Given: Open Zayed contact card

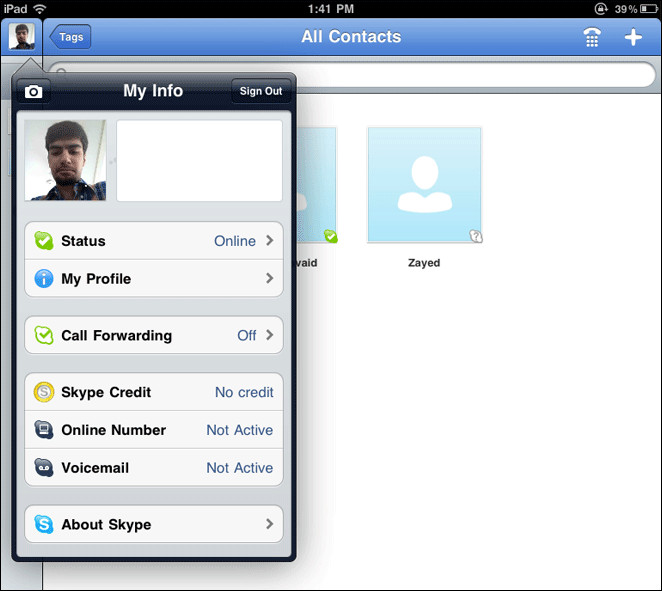Looking at the screenshot, I should coord(424,185).
